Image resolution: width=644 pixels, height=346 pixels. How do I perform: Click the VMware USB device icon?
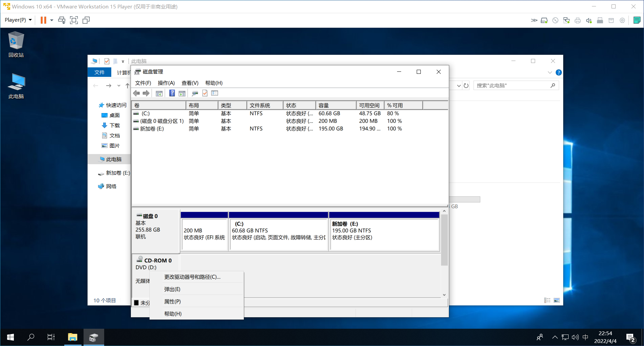click(600, 20)
